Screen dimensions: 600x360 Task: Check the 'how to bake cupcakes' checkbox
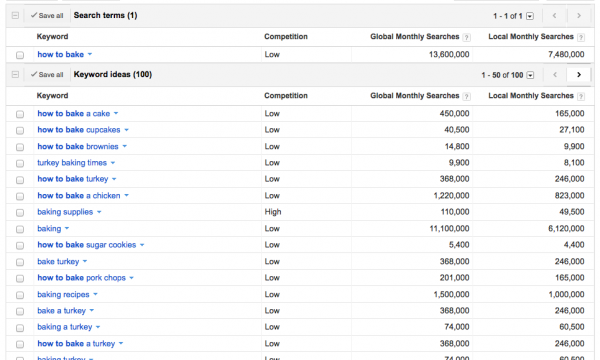(20, 130)
